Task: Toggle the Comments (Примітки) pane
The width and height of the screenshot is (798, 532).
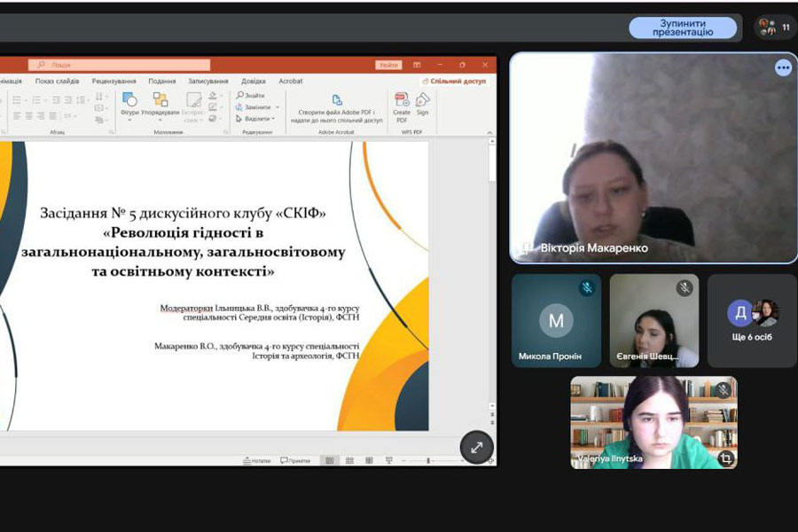Action: (295, 460)
